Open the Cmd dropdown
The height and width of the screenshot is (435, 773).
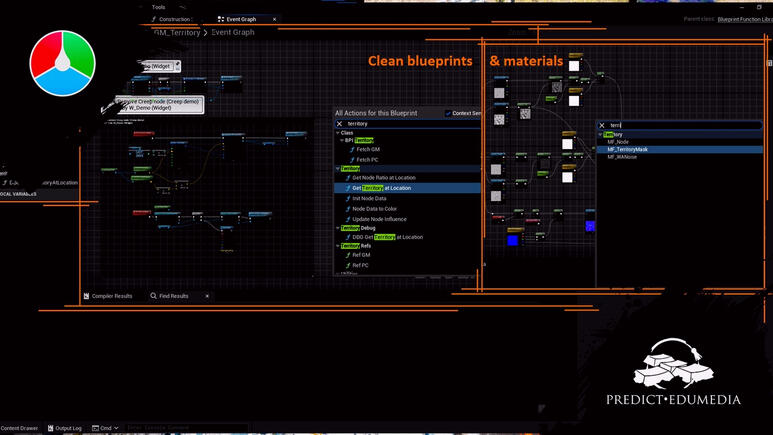(105, 428)
